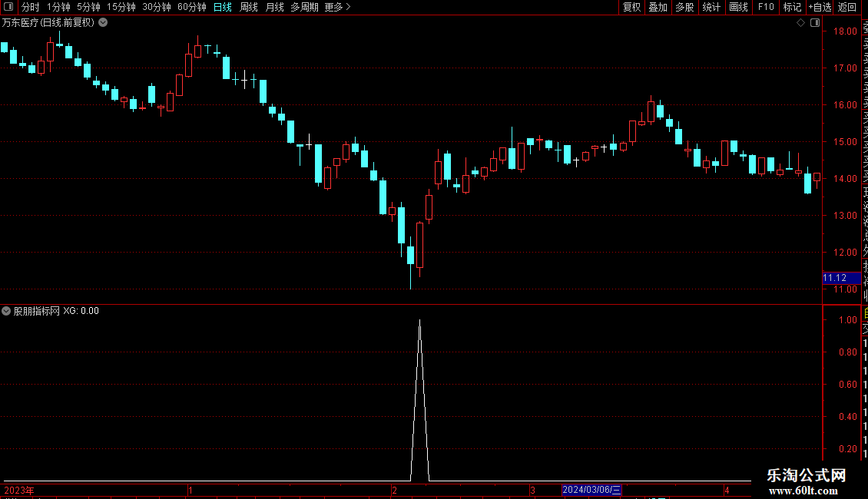The width and height of the screenshot is (868, 499).
Task: Select the 5分钟 period
Action: tap(88, 7)
